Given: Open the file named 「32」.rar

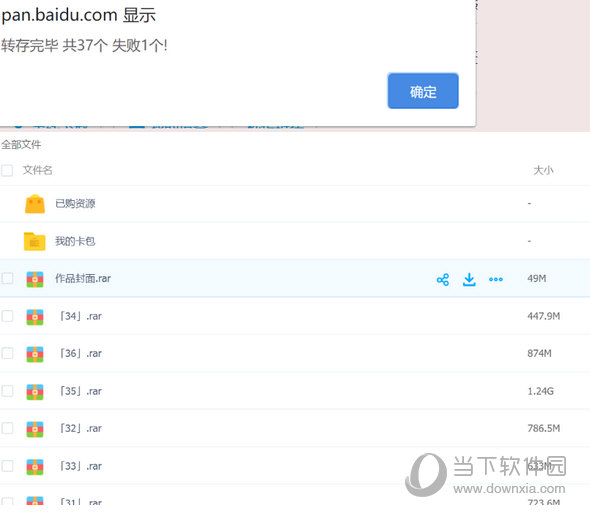Looking at the screenshot, I should pyautogui.click(x=81, y=428).
